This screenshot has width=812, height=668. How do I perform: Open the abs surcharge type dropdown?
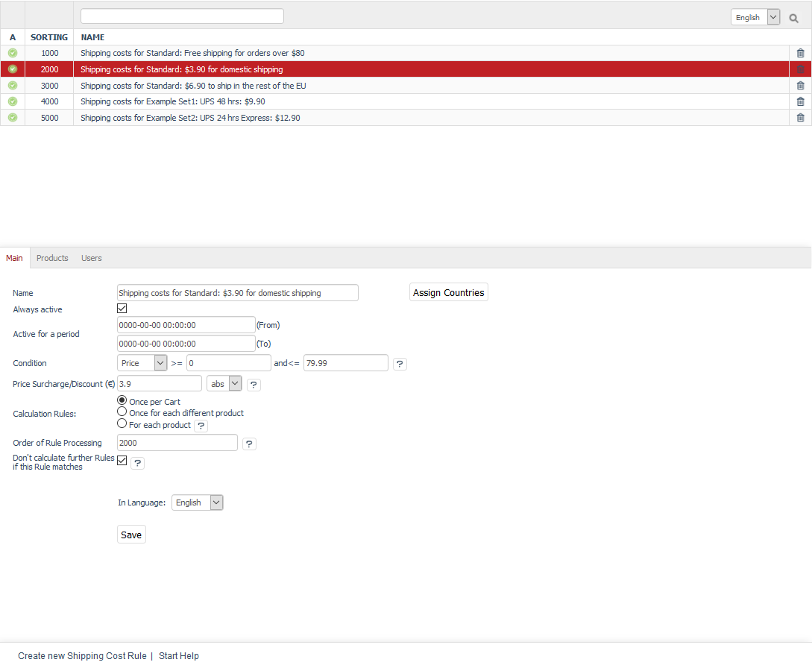[x=224, y=384]
